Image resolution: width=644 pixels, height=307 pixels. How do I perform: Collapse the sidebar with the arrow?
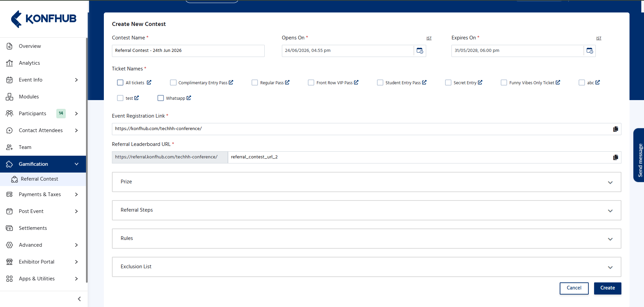tap(79, 299)
